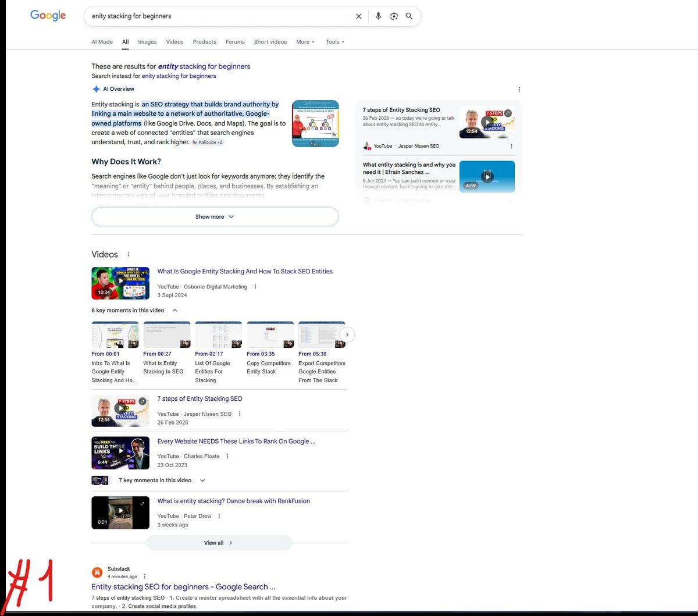Click View all videos button
The width and height of the screenshot is (698, 616).
point(219,543)
